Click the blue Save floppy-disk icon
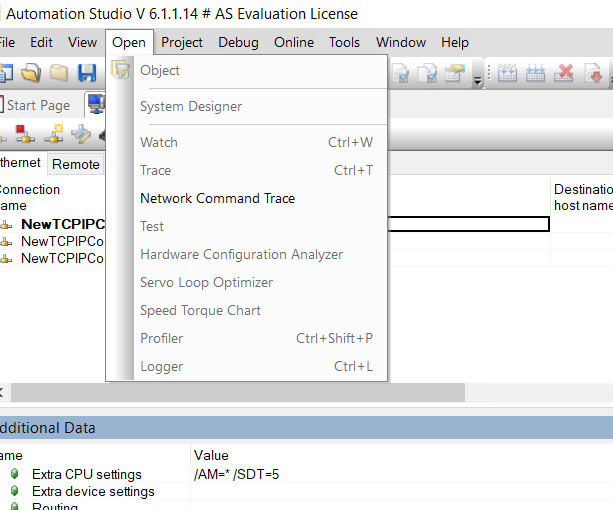Screen dimensions: 613x510 [x=87, y=73]
